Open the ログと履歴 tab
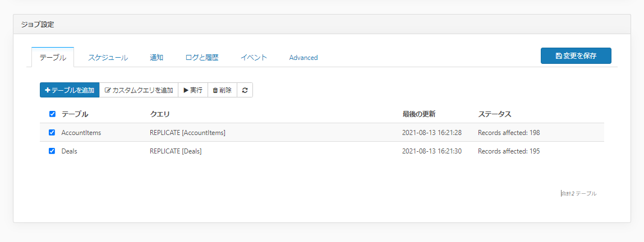644x242 pixels. (x=201, y=58)
